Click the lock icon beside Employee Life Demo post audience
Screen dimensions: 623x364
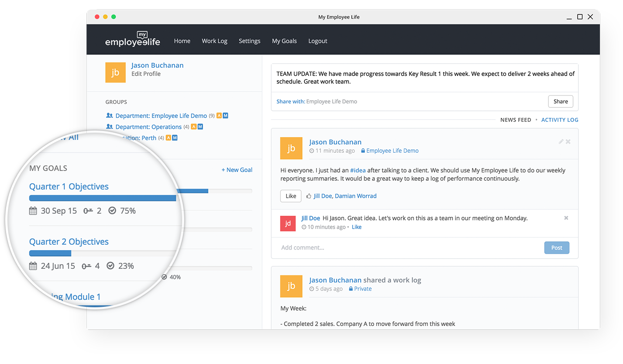pyautogui.click(x=363, y=151)
